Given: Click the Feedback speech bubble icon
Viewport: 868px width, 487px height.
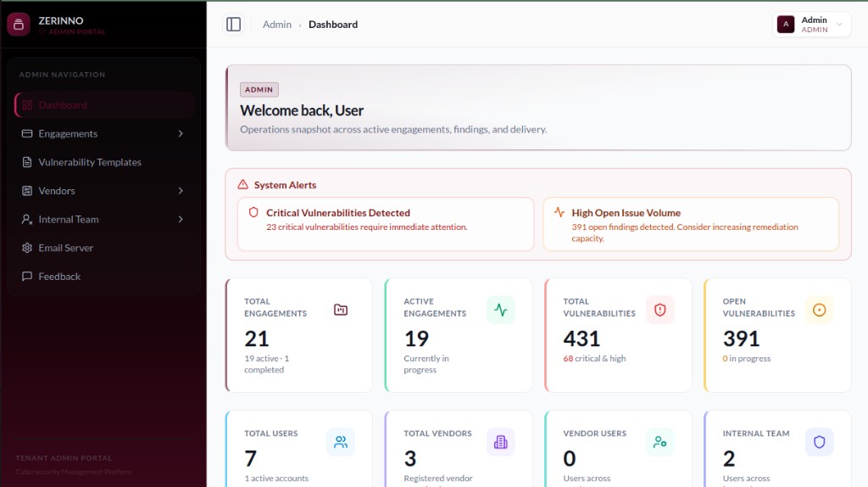Looking at the screenshot, I should [x=26, y=277].
